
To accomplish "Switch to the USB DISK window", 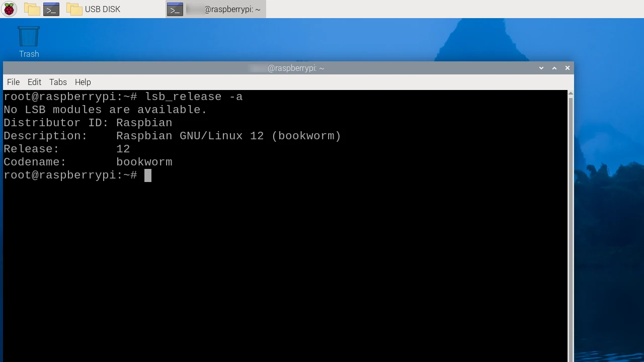I will (95, 9).
